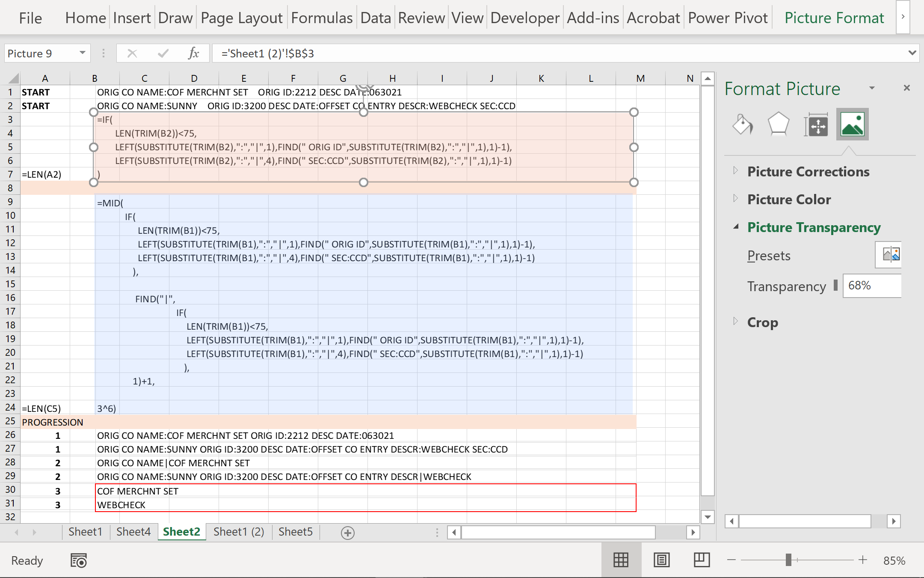Switch to Page Break Preview
Screen dimensions: 924x578
point(702,560)
